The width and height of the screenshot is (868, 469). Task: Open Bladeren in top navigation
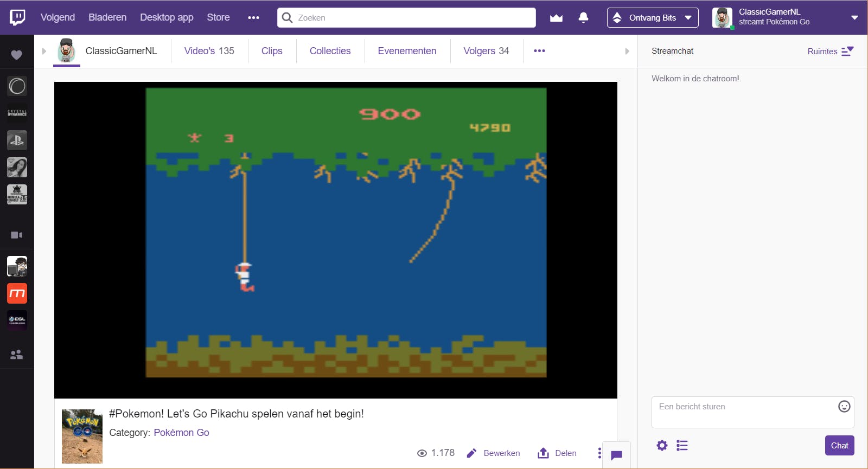pos(107,17)
